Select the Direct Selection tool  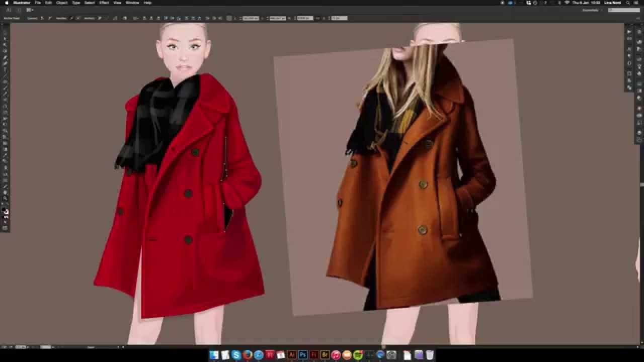[x=5, y=39]
